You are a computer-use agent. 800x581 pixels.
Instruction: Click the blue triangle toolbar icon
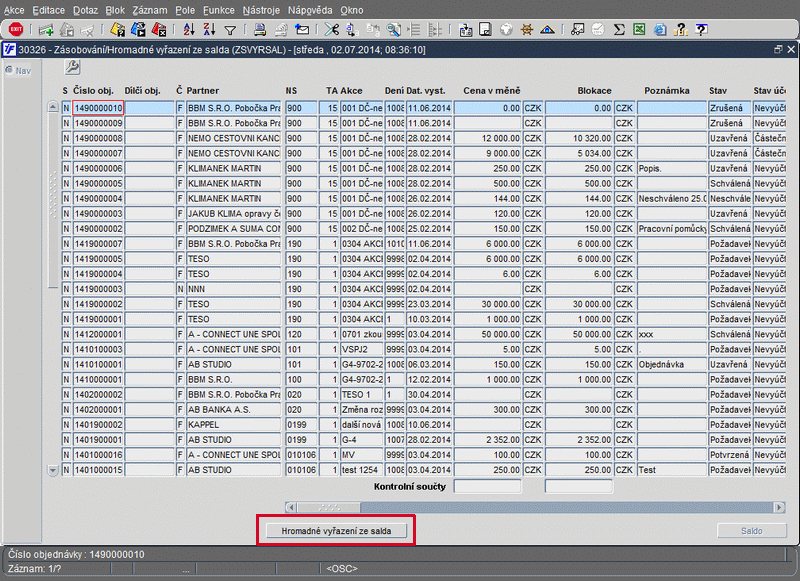pos(547,30)
